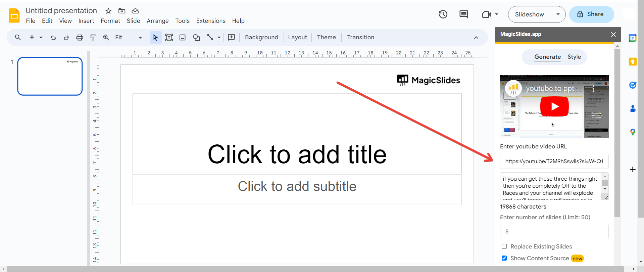Open Background settings
The height and width of the screenshot is (272, 644).
(261, 37)
